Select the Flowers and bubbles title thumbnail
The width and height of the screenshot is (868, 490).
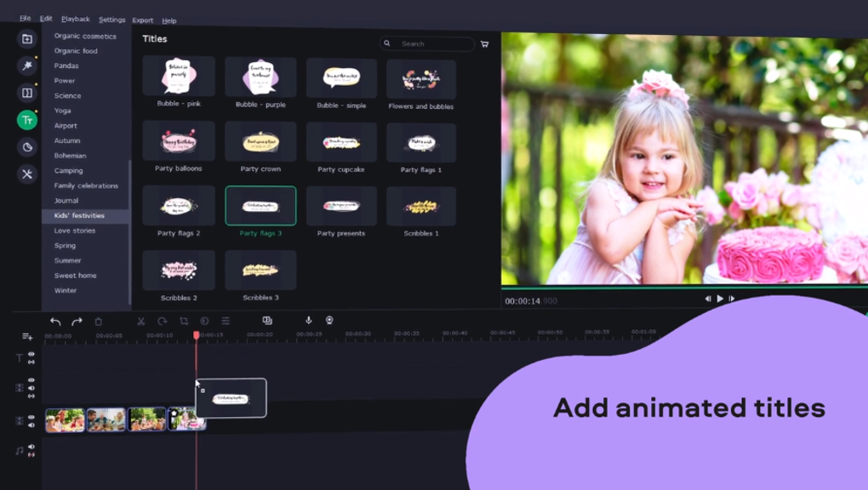pos(421,80)
